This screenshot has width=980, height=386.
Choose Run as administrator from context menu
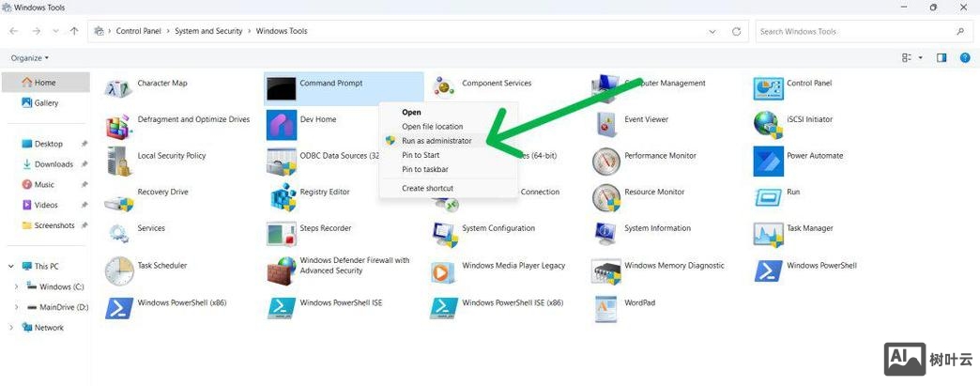436,141
